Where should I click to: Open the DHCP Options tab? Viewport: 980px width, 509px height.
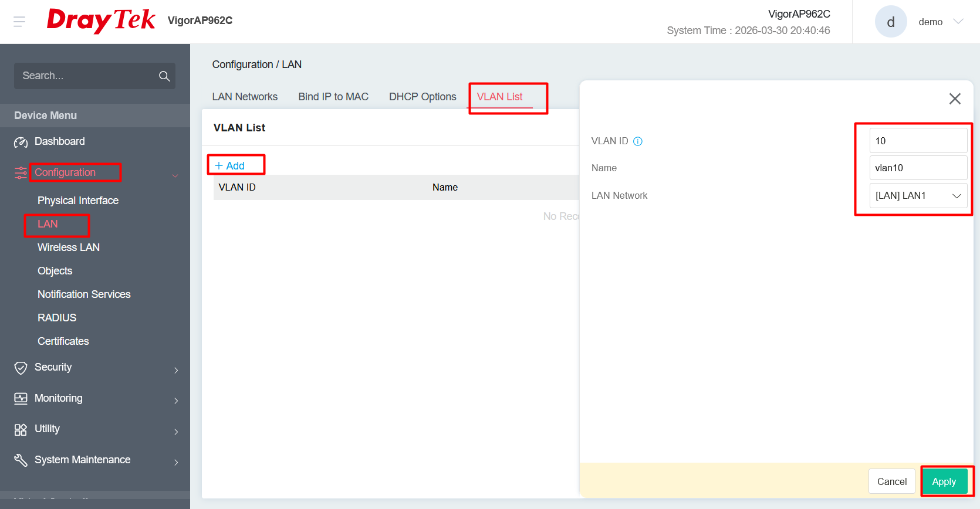(x=423, y=97)
